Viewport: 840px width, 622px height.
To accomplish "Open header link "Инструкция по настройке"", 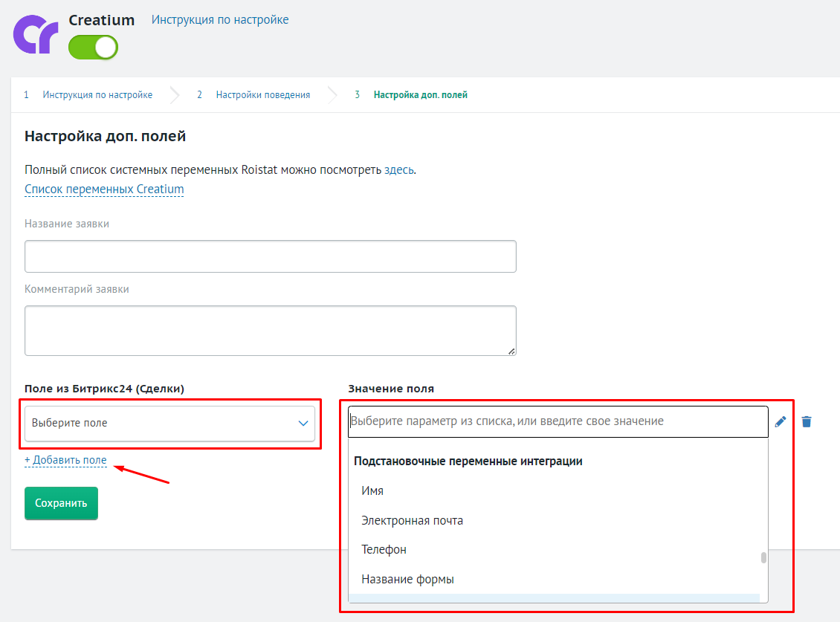I will coord(219,20).
